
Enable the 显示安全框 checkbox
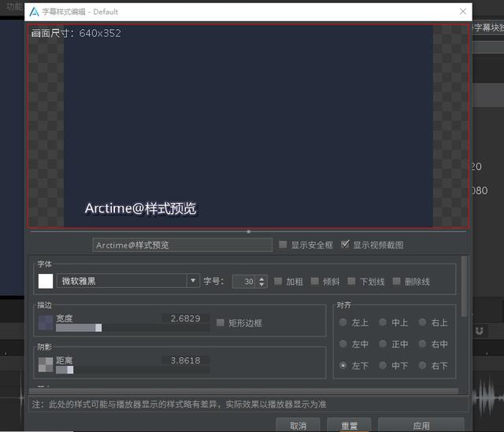pyautogui.click(x=283, y=245)
